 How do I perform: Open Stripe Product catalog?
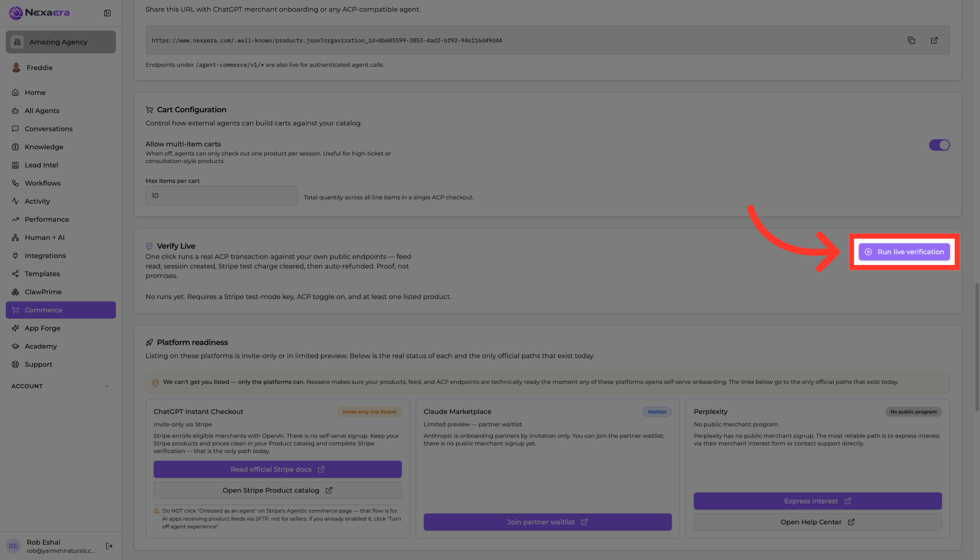tap(278, 490)
